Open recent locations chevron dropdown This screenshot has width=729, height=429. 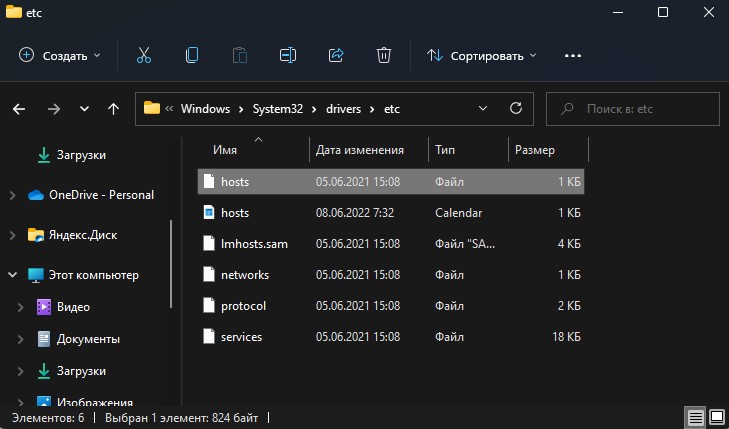point(84,109)
